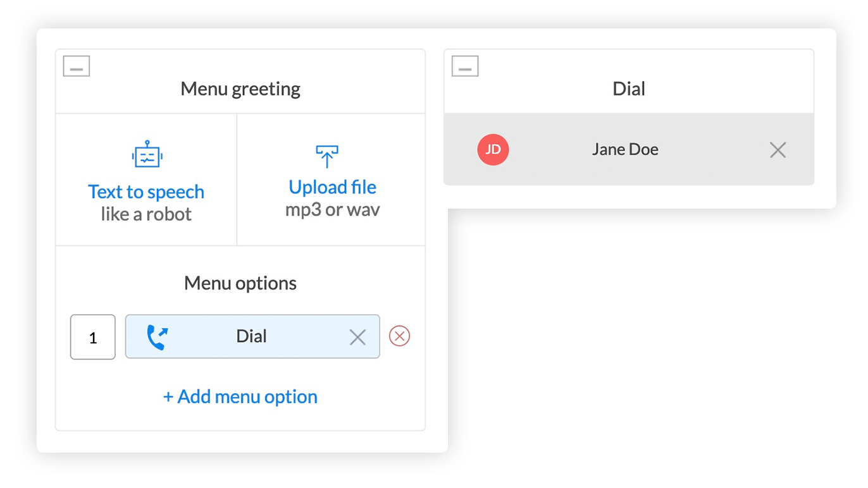Click '+ Add menu option'
The image size is (868, 488).
tap(240, 397)
